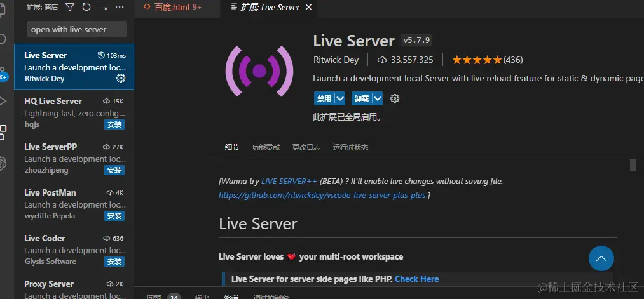Install Live Coder extension
This screenshot has width=644, height=299.
[114, 262]
